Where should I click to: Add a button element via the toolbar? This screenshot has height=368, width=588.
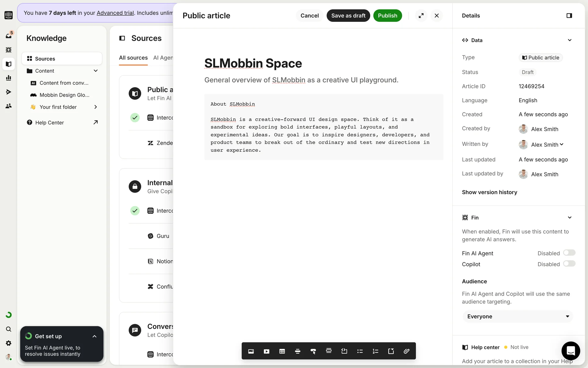point(313,351)
